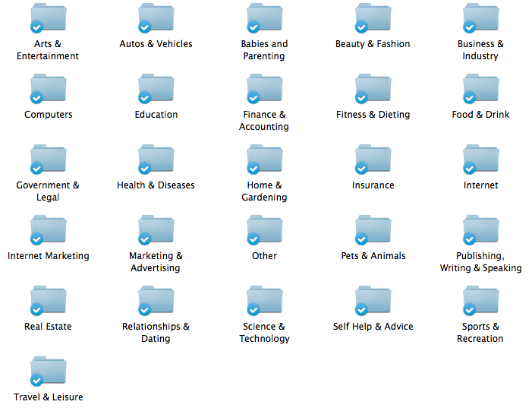Select the Computers folder icon
The height and width of the screenshot is (411, 532).
click(49, 89)
